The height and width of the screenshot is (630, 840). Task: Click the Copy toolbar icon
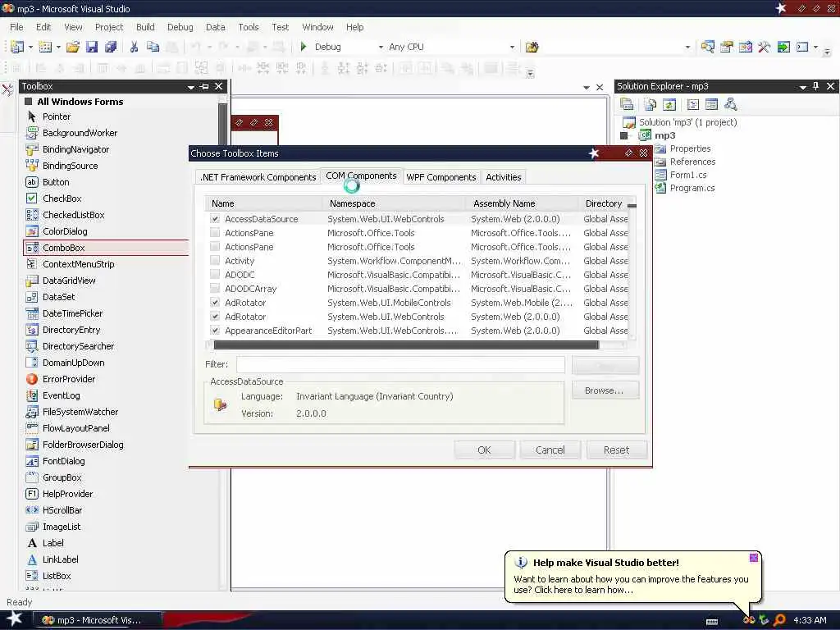pos(153,47)
